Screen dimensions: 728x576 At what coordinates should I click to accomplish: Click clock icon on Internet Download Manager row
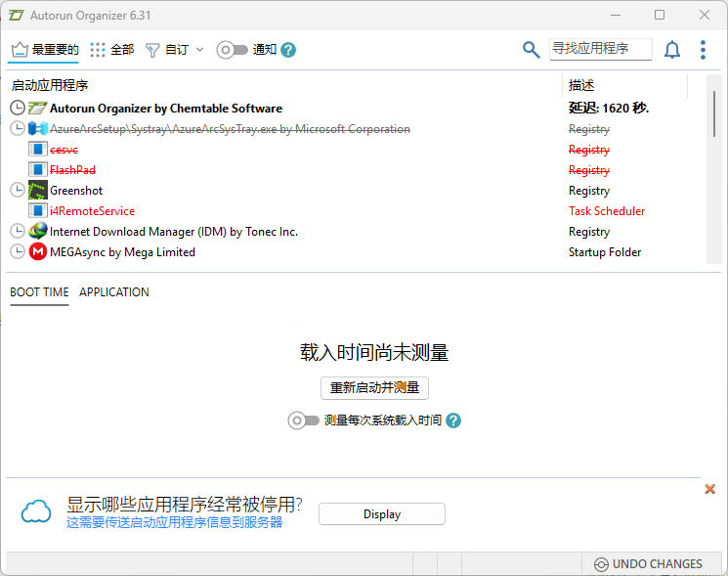(x=18, y=231)
